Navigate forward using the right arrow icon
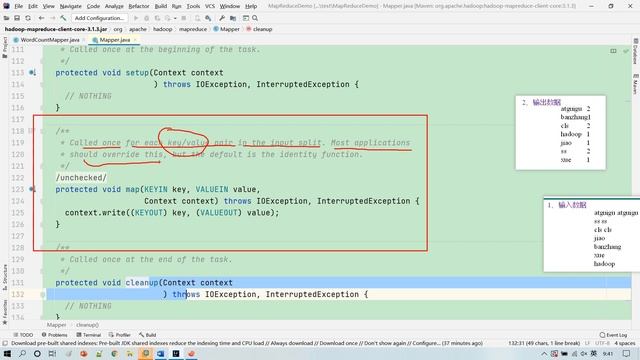Image resolution: width=640 pixels, height=360 pixels. (52, 18)
